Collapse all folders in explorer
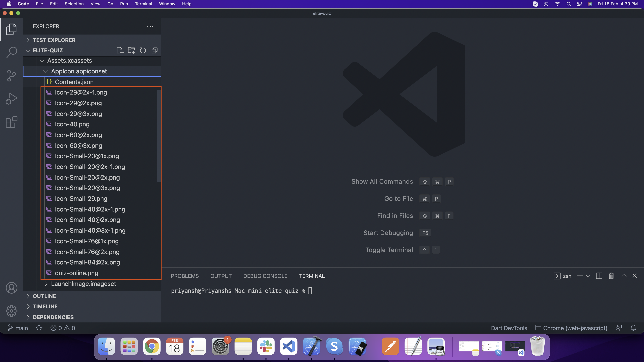This screenshot has height=362, width=644. (154, 50)
